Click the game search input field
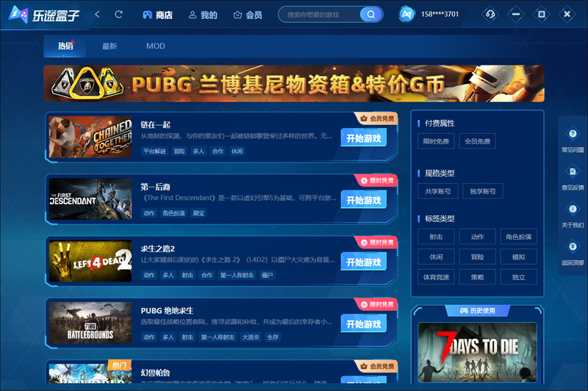This screenshot has height=391, width=588. click(x=320, y=15)
